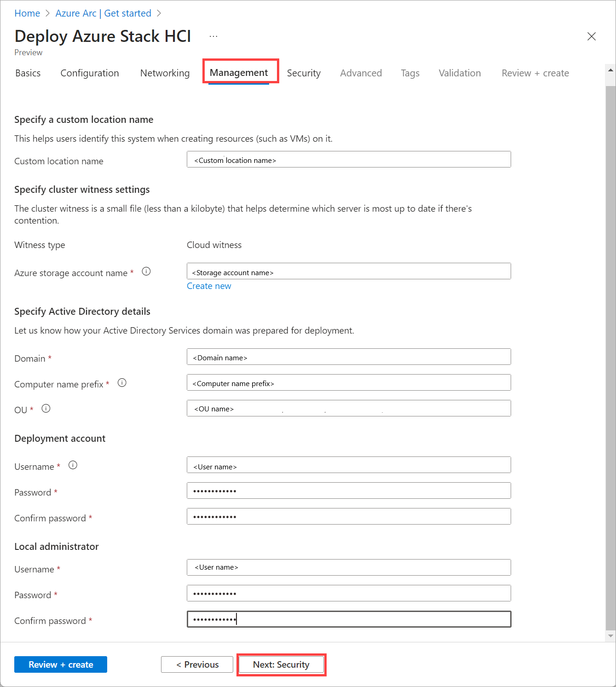
Task: Click Local administrator Username field
Action: tap(349, 567)
